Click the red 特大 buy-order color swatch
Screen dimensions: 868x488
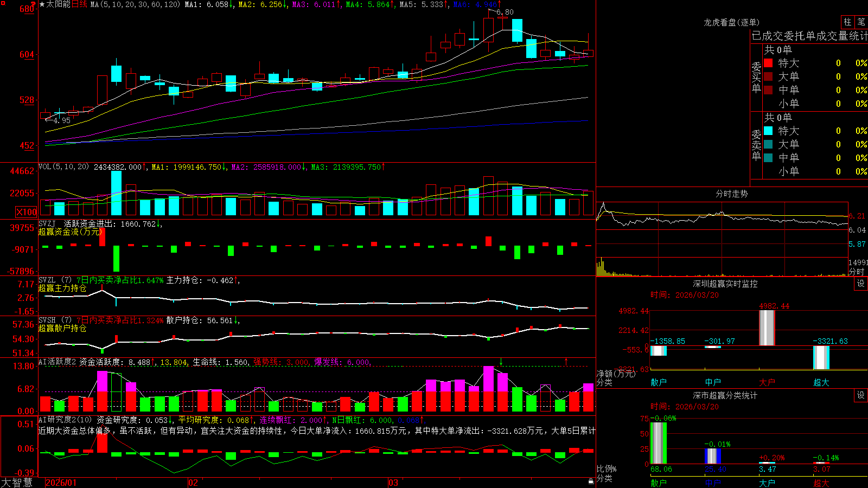[x=768, y=63]
